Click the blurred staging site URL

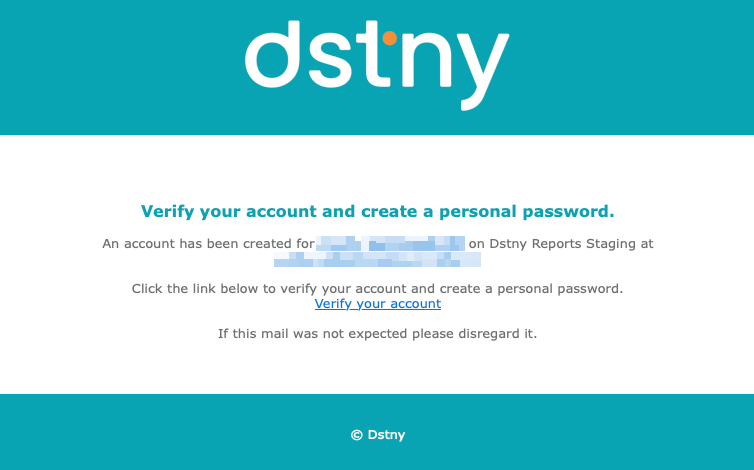pos(377,259)
